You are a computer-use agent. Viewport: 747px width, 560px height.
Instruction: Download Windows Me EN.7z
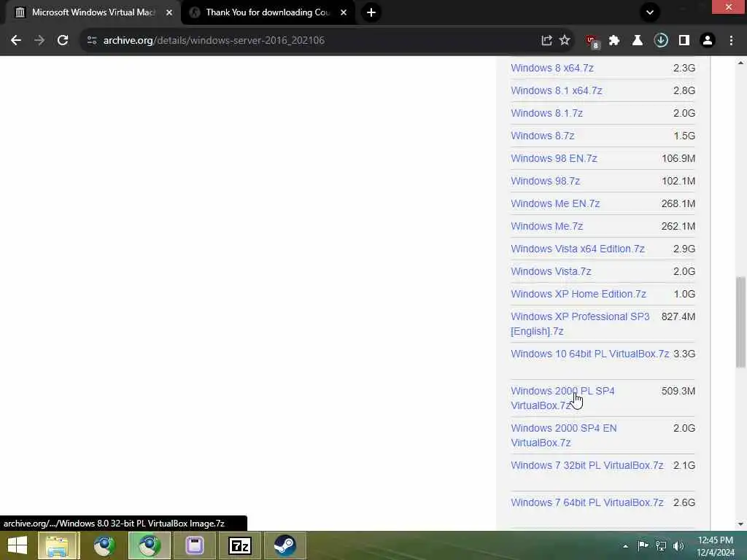[555, 204]
